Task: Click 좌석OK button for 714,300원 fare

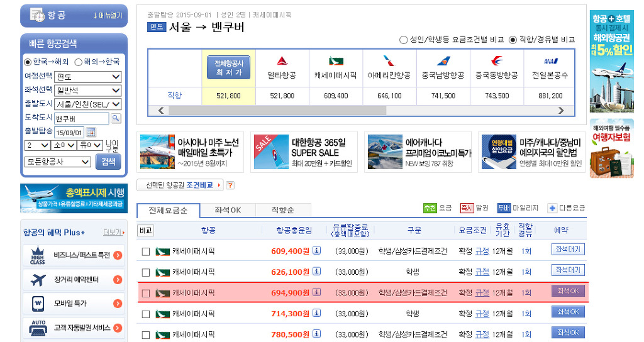Action: pyautogui.click(x=568, y=312)
